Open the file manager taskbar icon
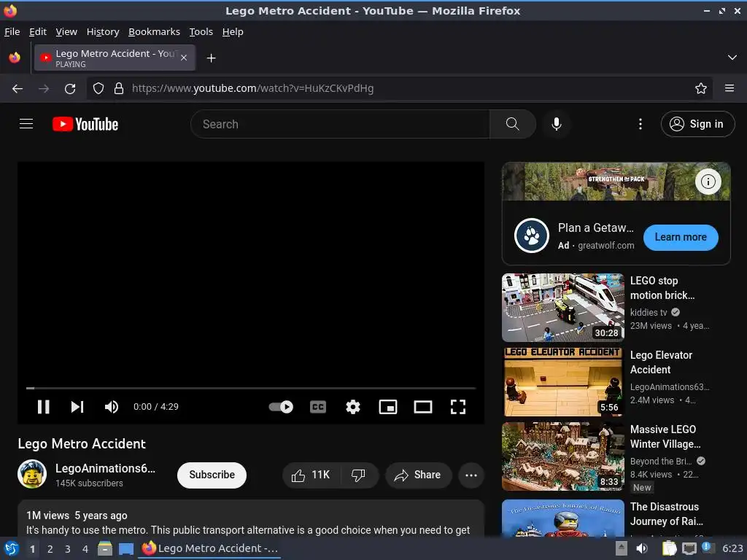The width and height of the screenshot is (747, 560). 105,548
